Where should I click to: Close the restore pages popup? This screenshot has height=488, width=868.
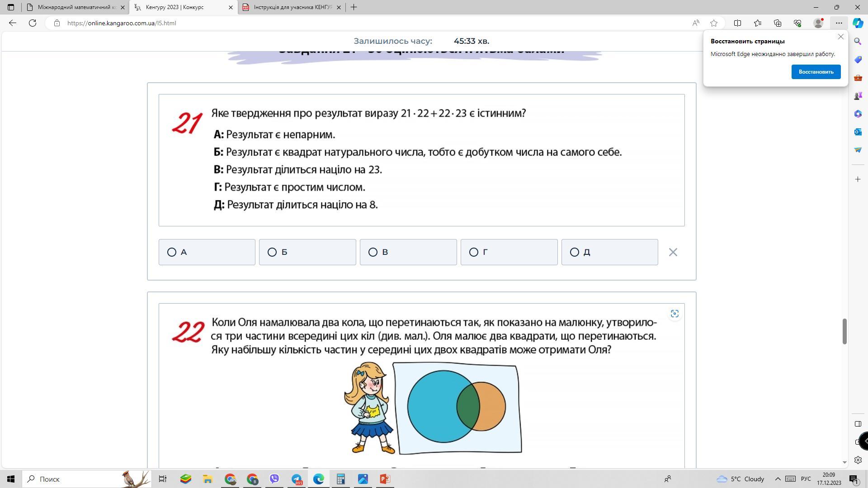tap(840, 37)
